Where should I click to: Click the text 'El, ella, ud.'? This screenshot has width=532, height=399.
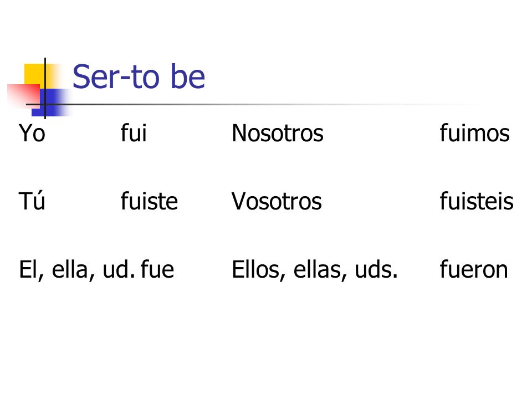pos(79,270)
